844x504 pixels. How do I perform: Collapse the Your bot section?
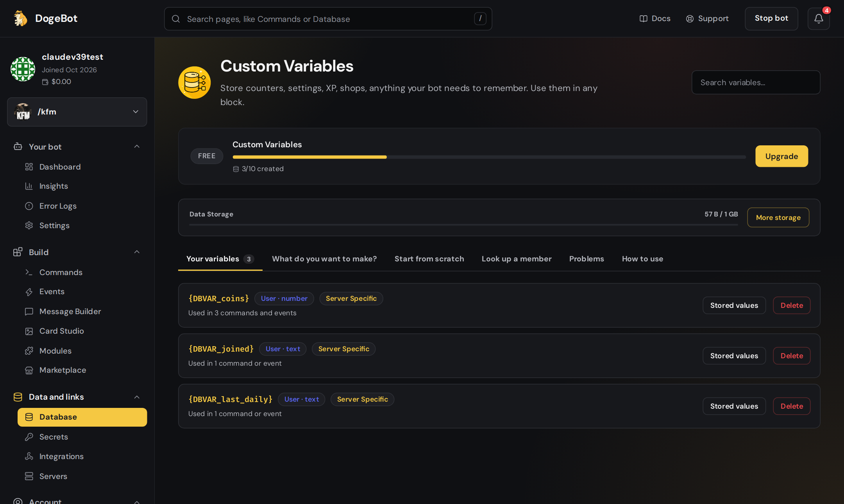click(137, 147)
